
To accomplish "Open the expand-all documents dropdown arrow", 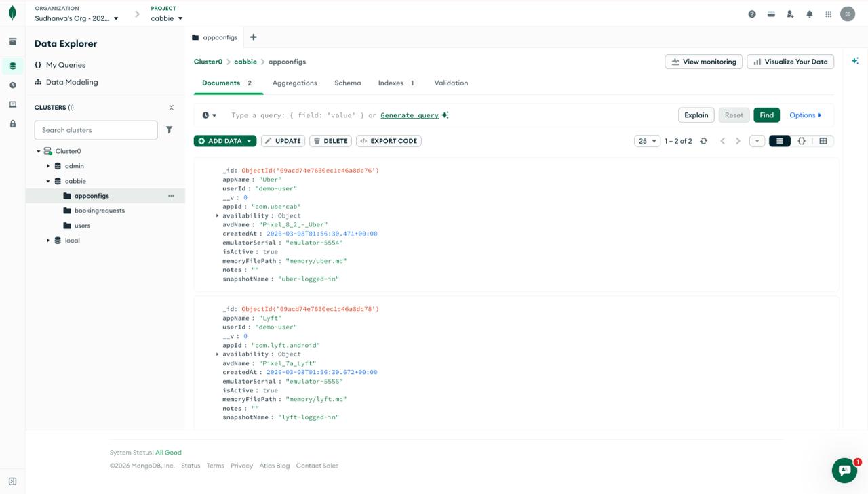I will point(757,141).
